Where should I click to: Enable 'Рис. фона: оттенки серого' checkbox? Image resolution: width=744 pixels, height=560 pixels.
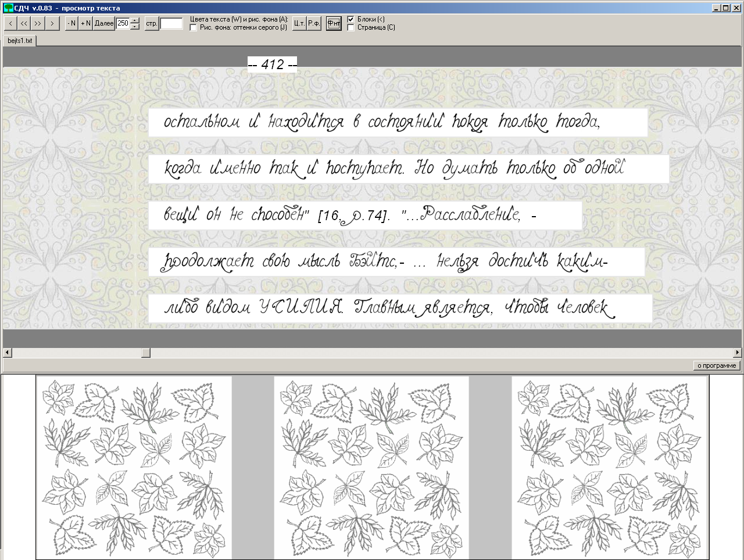194,27
